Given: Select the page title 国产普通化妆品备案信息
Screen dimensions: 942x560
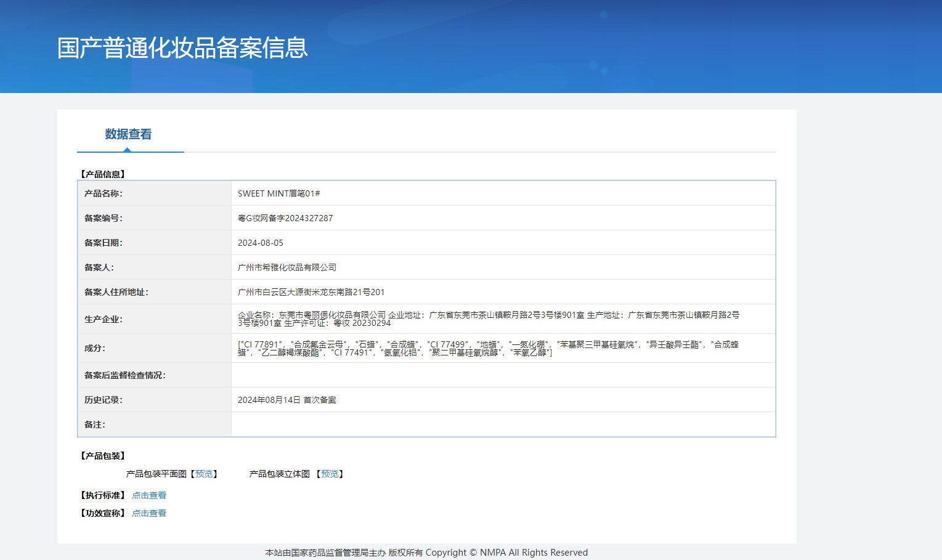Looking at the screenshot, I should click(x=182, y=48).
